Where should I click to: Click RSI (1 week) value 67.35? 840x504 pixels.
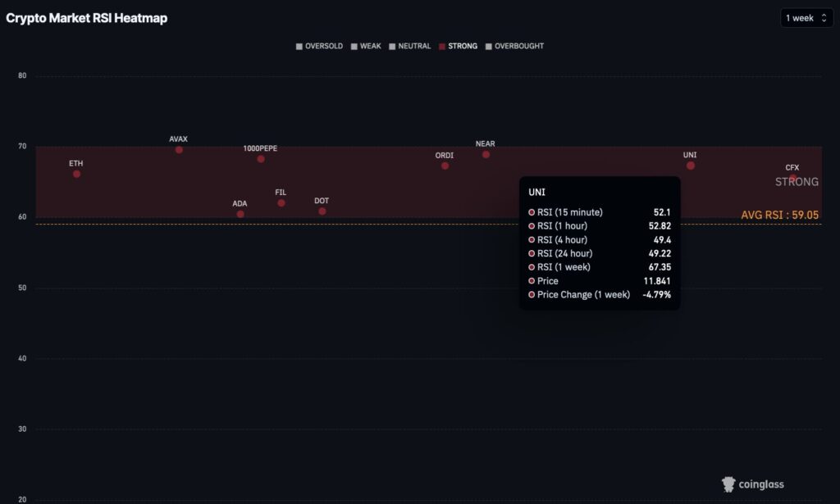point(660,267)
